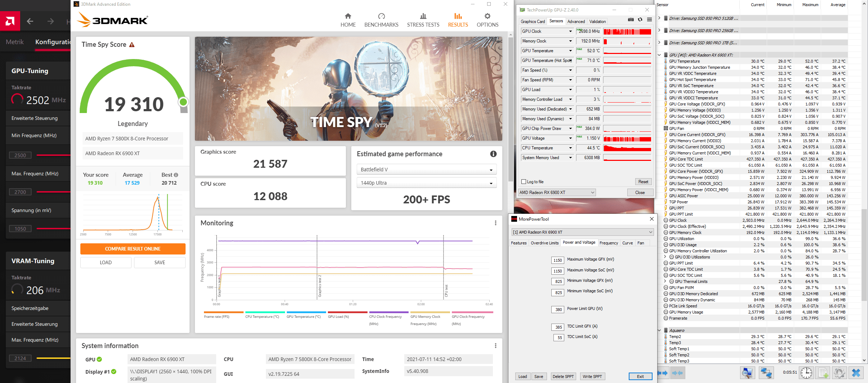Screen dimensions: 868x383
Task: Select Metrik tab in Radeon Software
Action: (x=15, y=42)
